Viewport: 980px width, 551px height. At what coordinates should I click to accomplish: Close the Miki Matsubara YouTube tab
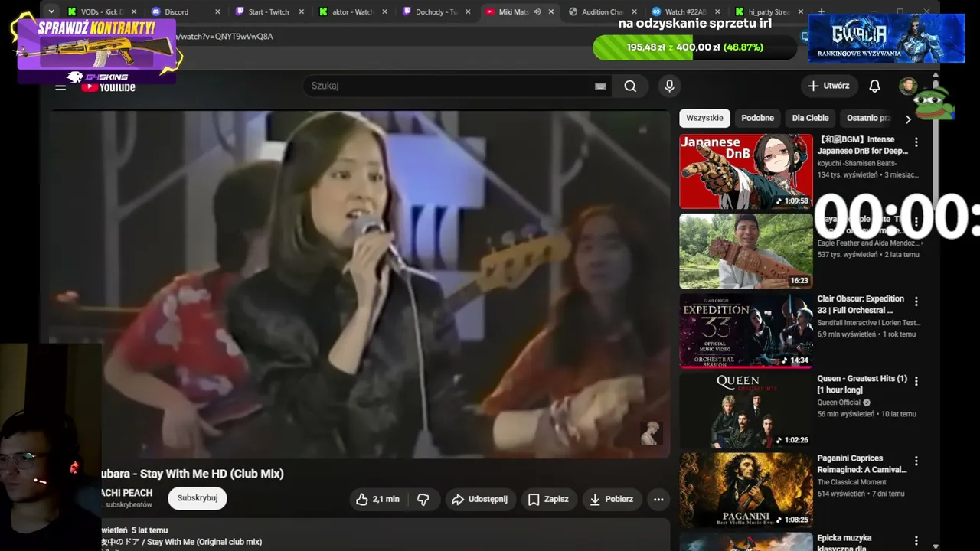[550, 11]
